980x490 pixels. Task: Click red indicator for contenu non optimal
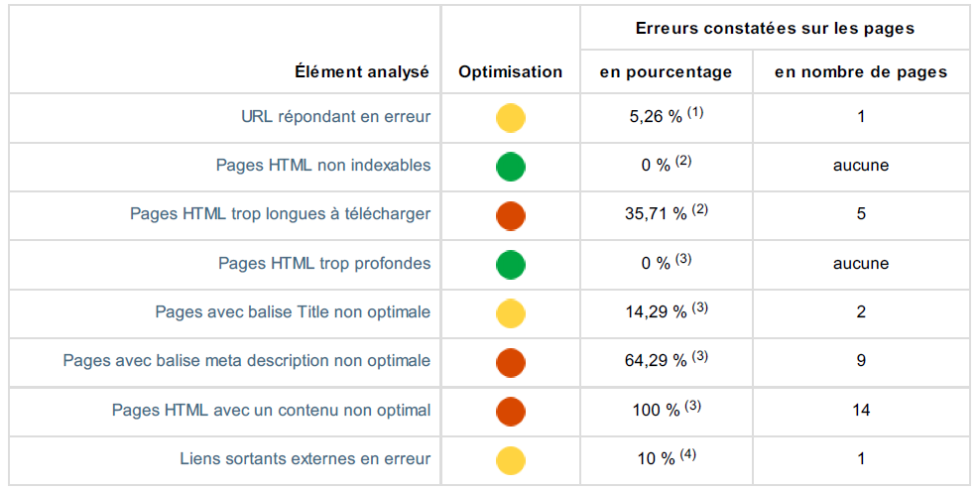coord(511,411)
